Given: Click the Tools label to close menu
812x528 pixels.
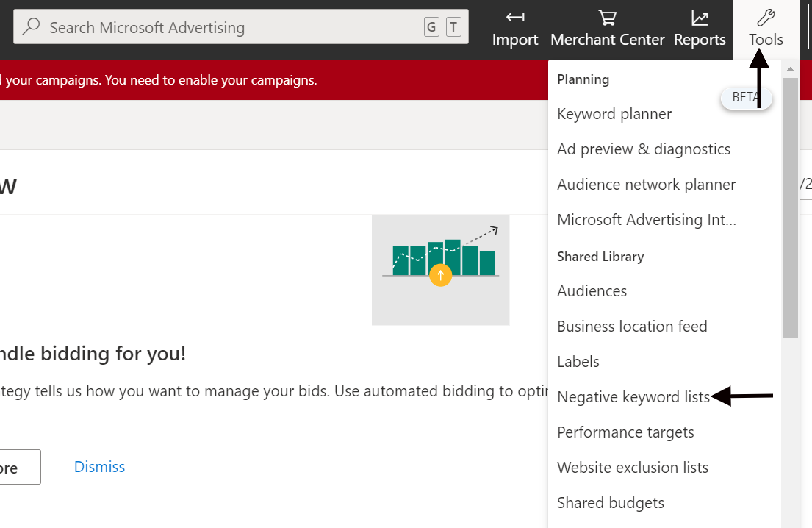Looking at the screenshot, I should (766, 40).
